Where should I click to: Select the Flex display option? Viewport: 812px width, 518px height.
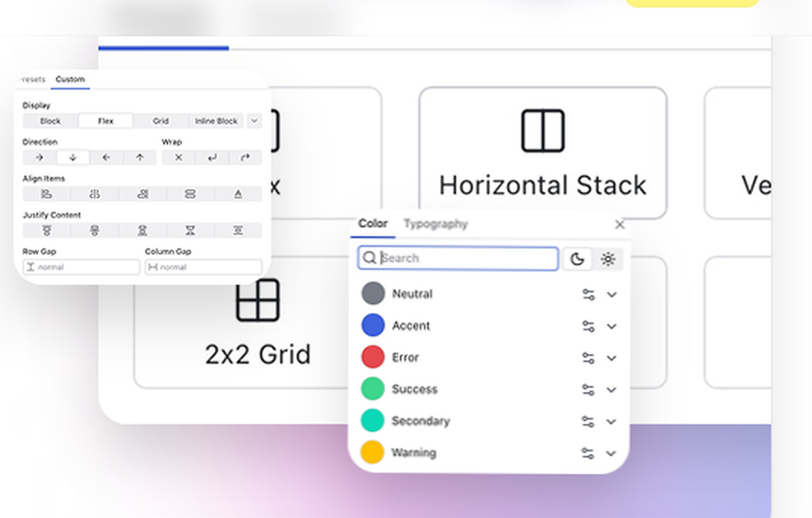coord(106,121)
